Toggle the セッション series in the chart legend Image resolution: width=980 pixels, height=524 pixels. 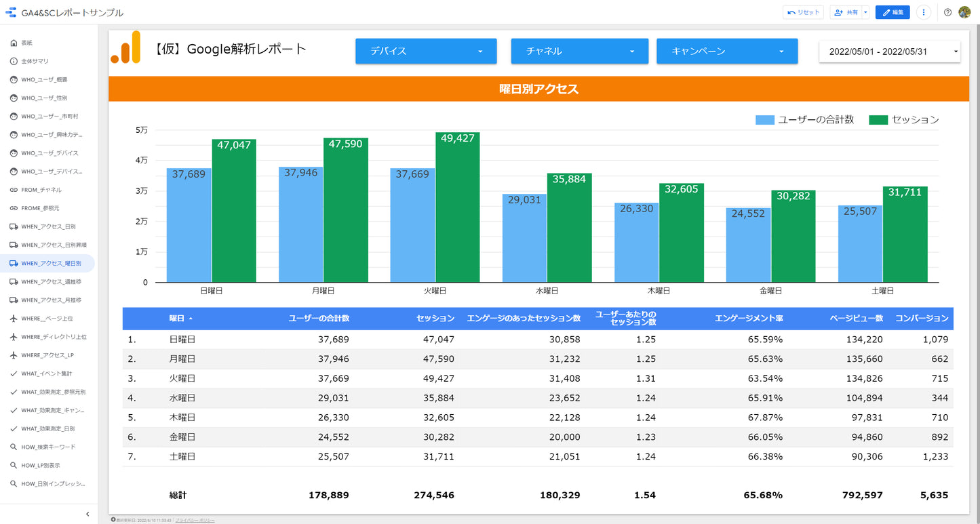(x=917, y=119)
